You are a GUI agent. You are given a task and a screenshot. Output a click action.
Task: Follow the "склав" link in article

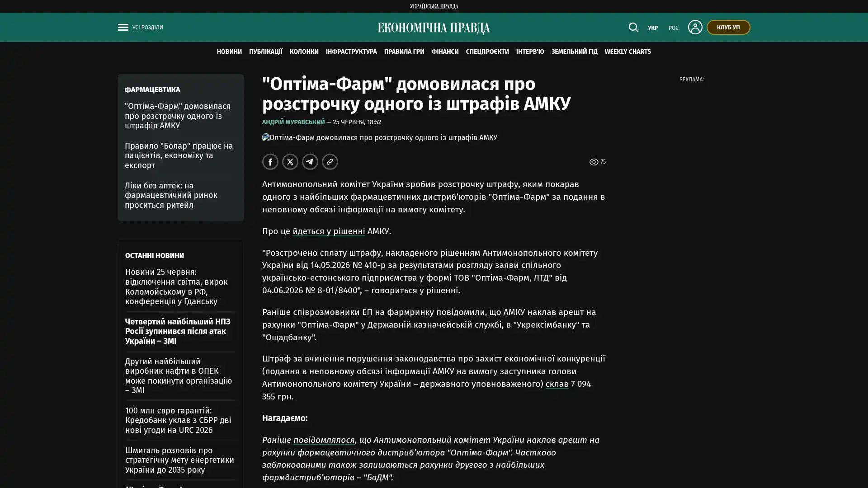557,384
